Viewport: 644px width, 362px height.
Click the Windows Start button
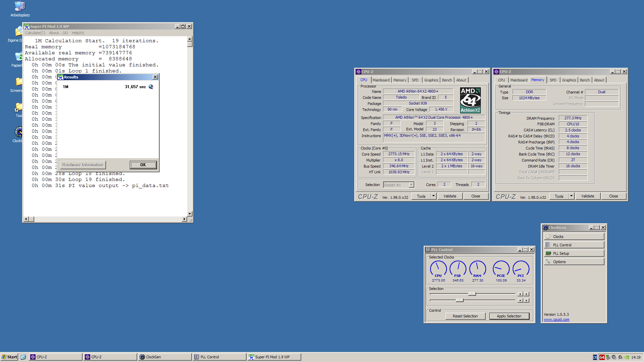click(9, 357)
